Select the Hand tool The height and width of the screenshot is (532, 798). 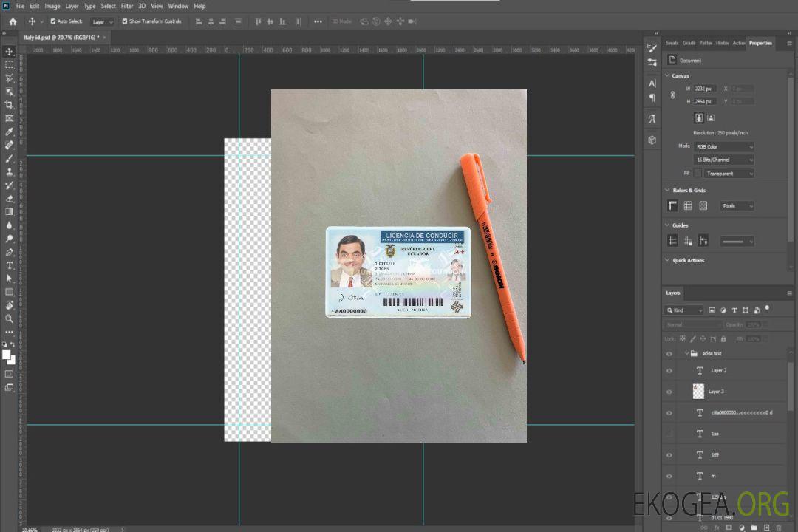[x=9, y=305]
